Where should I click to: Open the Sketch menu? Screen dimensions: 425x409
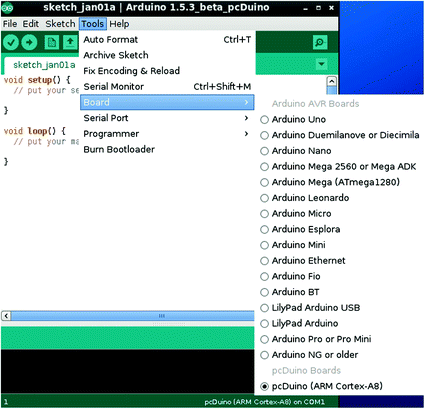(60, 24)
